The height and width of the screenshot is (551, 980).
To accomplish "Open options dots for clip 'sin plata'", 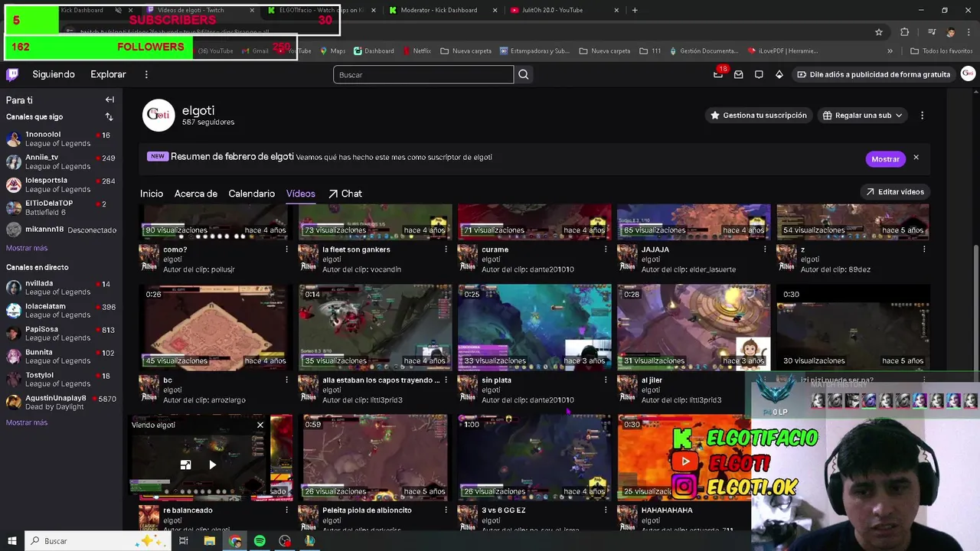I will click(x=606, y=380).
